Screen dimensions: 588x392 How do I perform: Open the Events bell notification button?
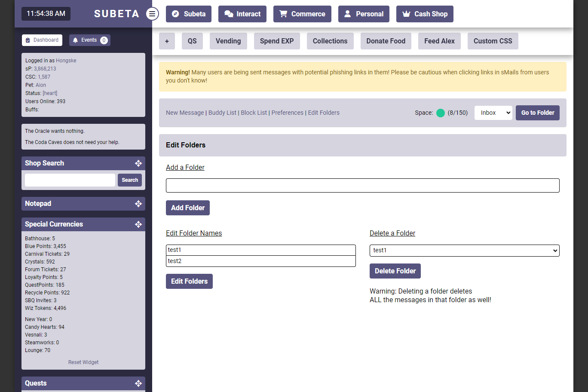coord(90,40)
